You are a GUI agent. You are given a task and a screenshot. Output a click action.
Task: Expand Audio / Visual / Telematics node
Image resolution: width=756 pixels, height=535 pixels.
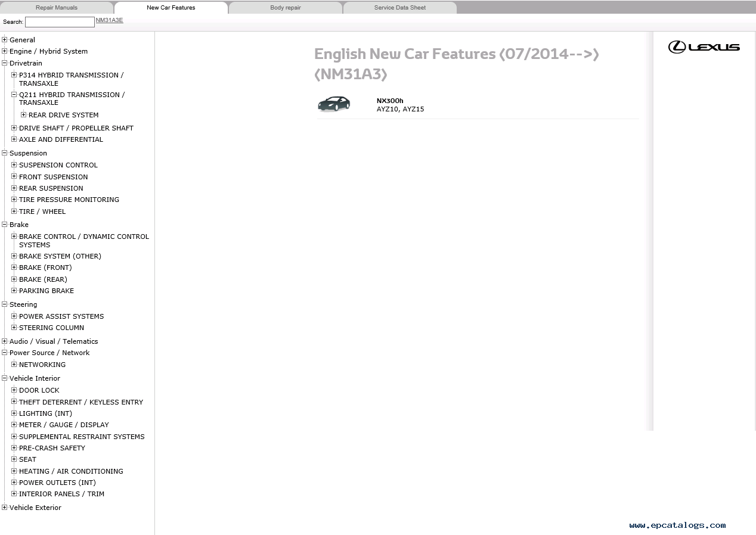5,341
